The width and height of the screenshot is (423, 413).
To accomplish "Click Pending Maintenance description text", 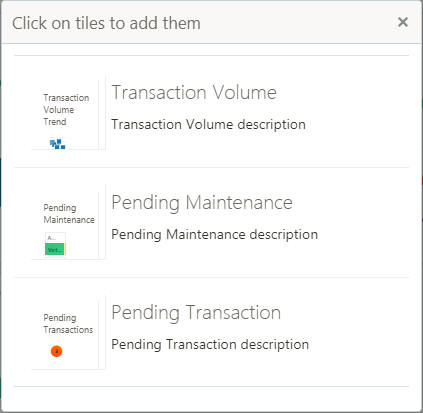I will click(214, 235).
